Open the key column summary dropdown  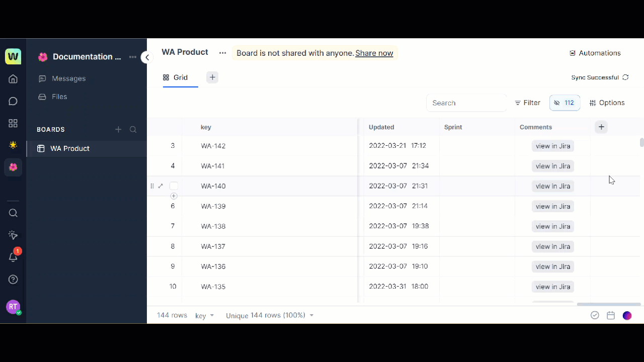(204, 316)
